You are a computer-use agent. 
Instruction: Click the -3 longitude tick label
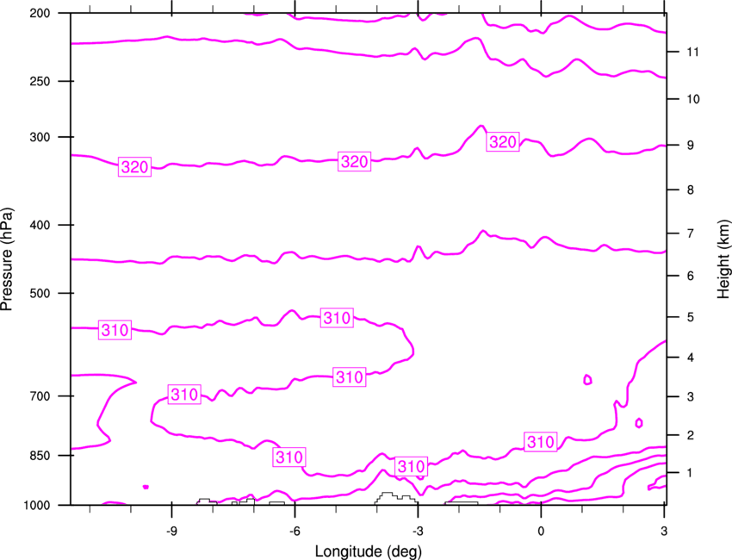(418, 531)
